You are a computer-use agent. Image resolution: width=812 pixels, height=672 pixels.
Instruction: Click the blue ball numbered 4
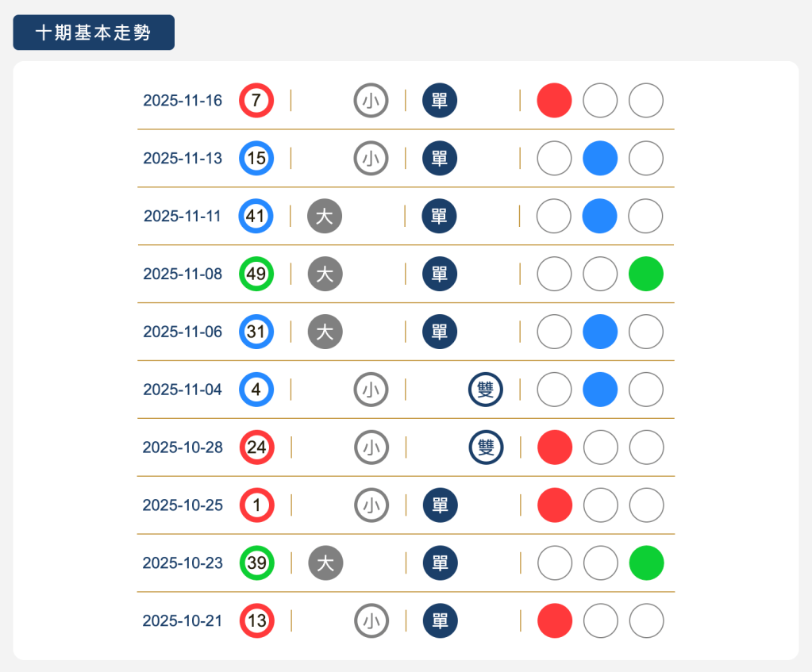coord(256,390)
